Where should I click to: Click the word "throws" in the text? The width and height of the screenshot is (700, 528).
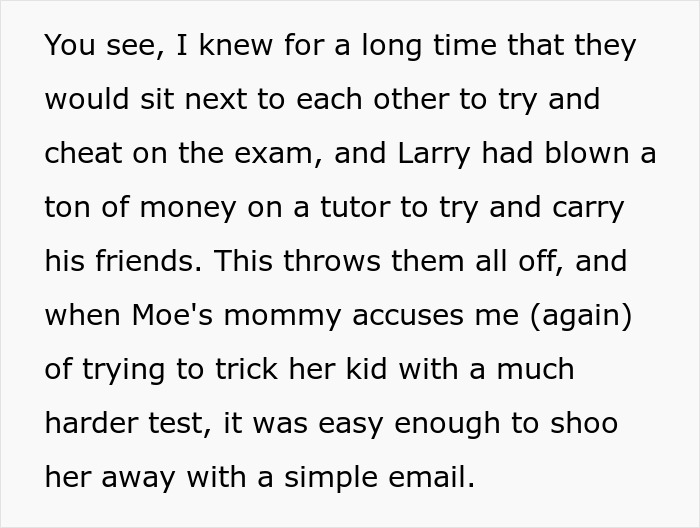point(332,261)
